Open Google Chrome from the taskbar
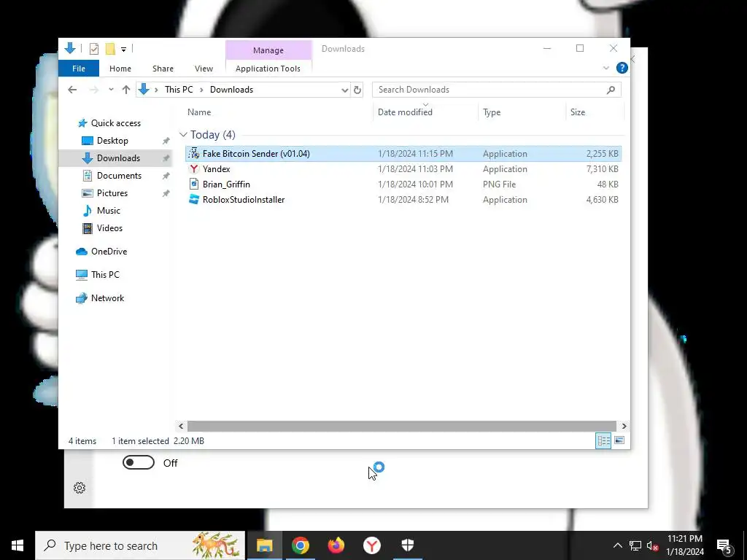747x560 pixels. pyautogui.click(x=300, y=545)
